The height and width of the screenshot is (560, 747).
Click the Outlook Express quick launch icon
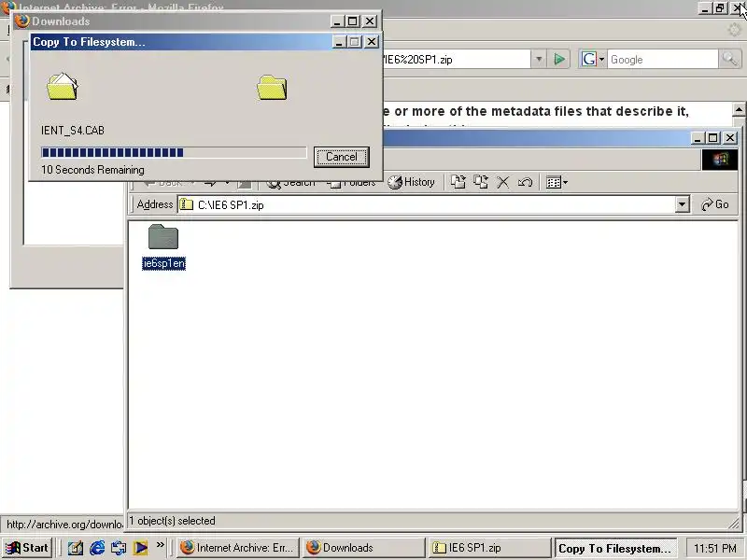[x=119, y=548]
